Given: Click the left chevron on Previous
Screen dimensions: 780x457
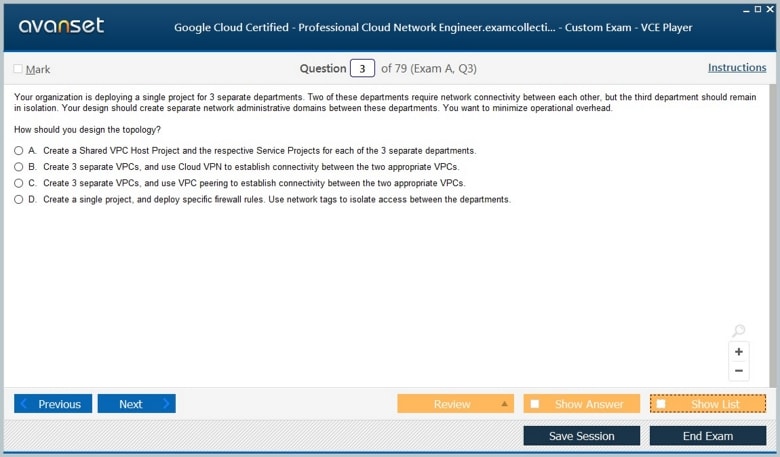Looking at the screenshot, I should pyautogui.click(x=23, y=403).
